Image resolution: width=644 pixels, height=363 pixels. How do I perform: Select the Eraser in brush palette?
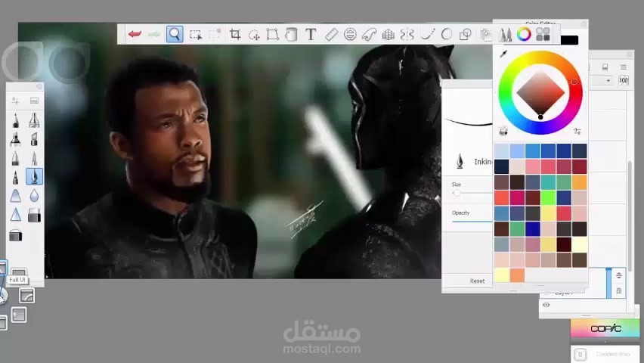pos(34,215)
